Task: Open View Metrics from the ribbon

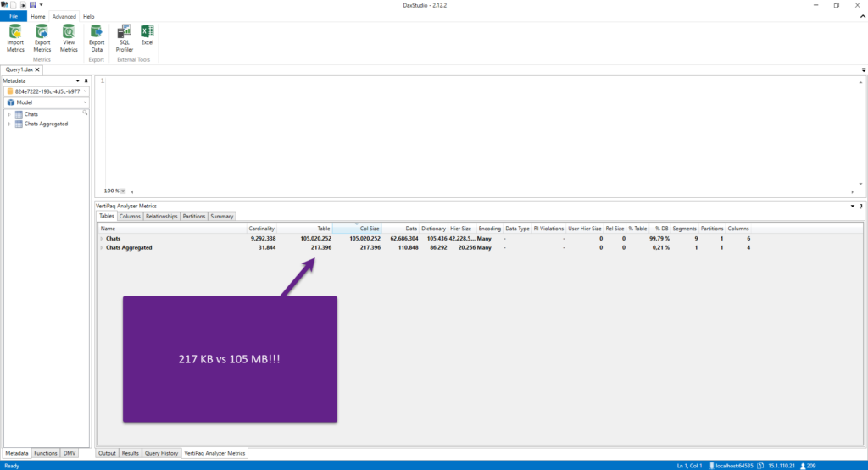Action: [69, 38]
